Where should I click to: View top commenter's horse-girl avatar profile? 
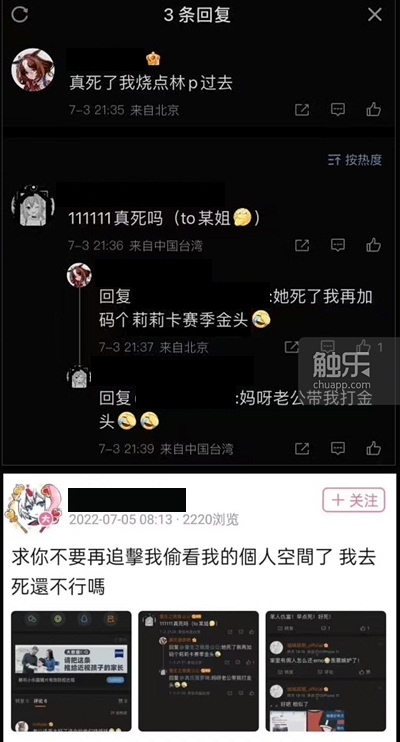[x=33, y=70]
